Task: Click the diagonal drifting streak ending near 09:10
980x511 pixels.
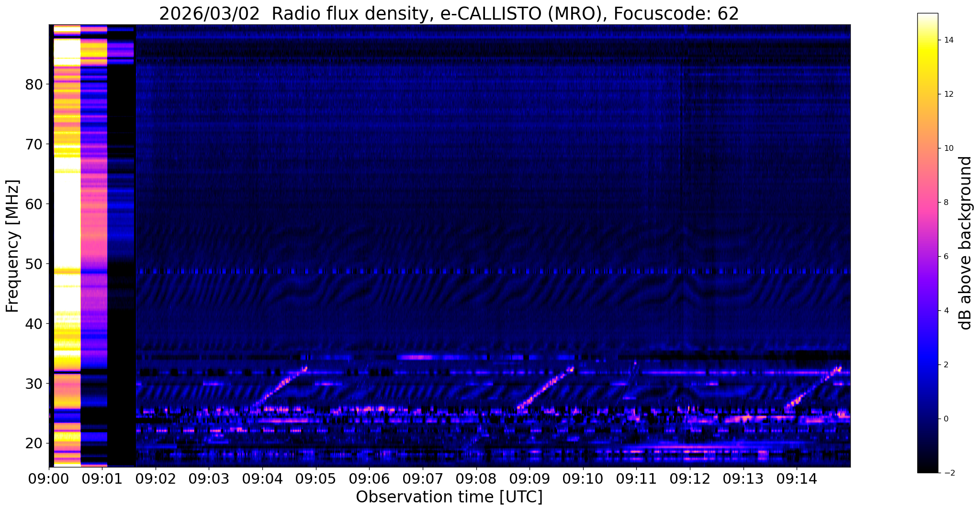Action: point(545,387)
